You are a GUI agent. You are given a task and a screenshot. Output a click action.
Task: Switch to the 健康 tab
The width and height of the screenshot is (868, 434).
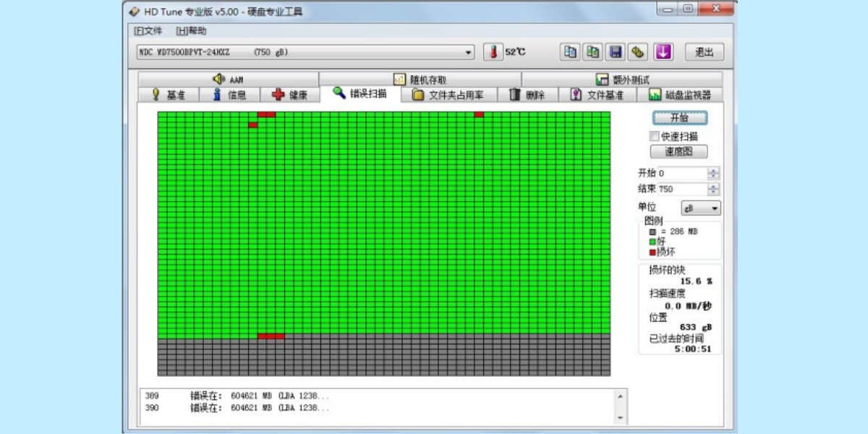coord(289,95)
